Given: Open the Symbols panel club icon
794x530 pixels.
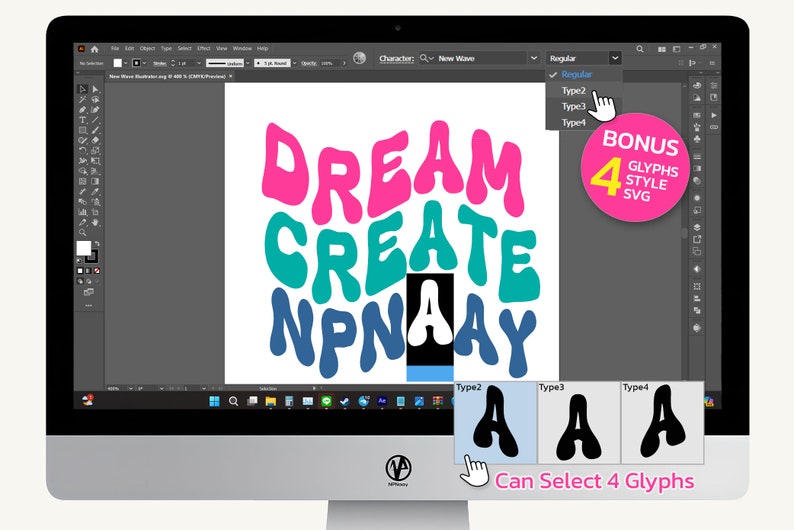Looking at the screenshot, I should [x=697, y=138].
